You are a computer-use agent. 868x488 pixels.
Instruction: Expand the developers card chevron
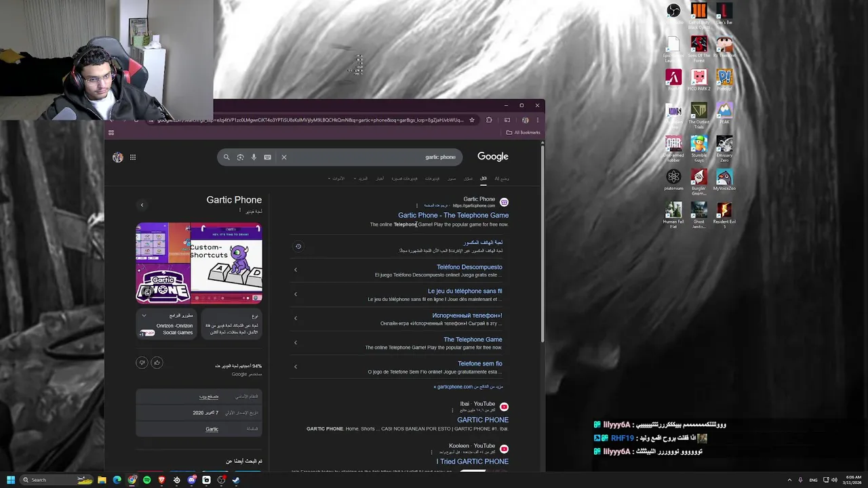[x=144, y=316]
